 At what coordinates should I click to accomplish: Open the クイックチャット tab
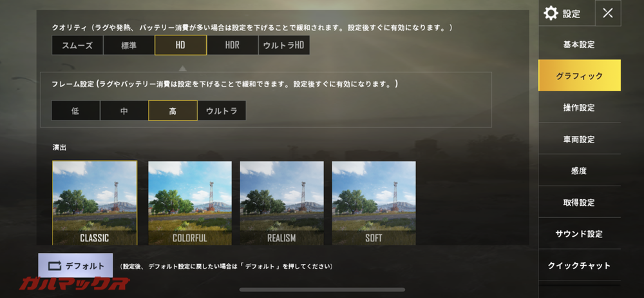click(x=579, y=266)
